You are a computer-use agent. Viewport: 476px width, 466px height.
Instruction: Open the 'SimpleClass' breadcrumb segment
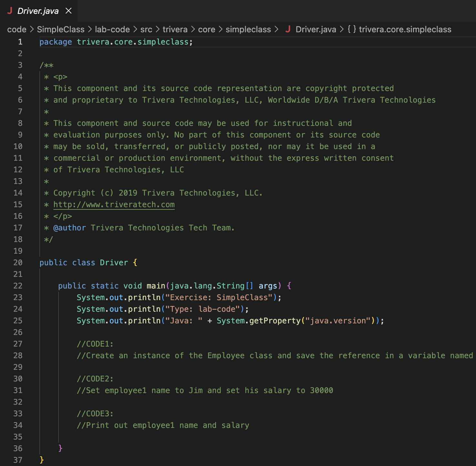61,29
